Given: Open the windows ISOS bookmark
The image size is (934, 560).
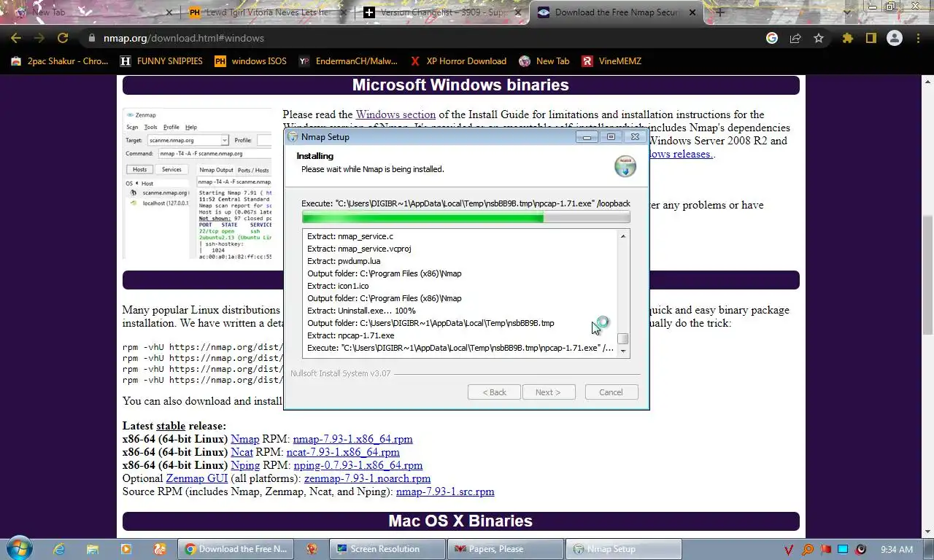Looking at the screenshot, I should (250, 61).
